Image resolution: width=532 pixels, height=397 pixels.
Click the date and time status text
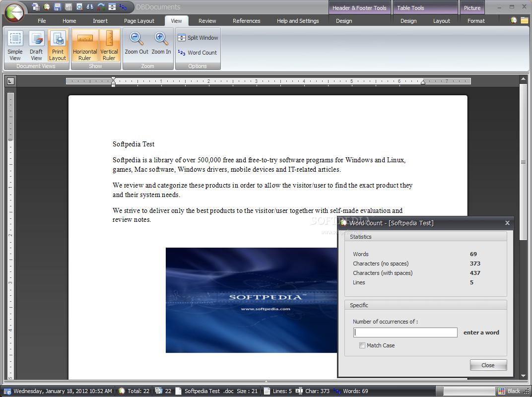(x=63, y=391)
